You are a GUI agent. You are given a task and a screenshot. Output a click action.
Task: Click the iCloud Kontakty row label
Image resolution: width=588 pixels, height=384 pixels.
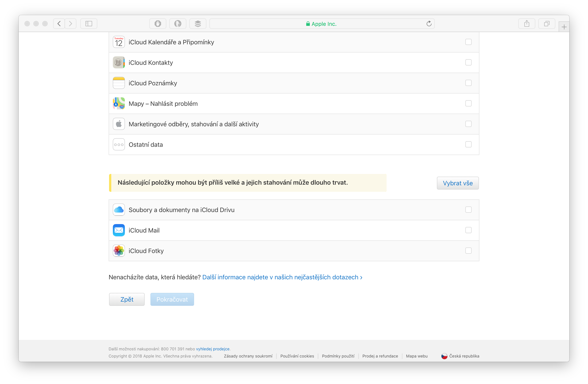point(151,63)
